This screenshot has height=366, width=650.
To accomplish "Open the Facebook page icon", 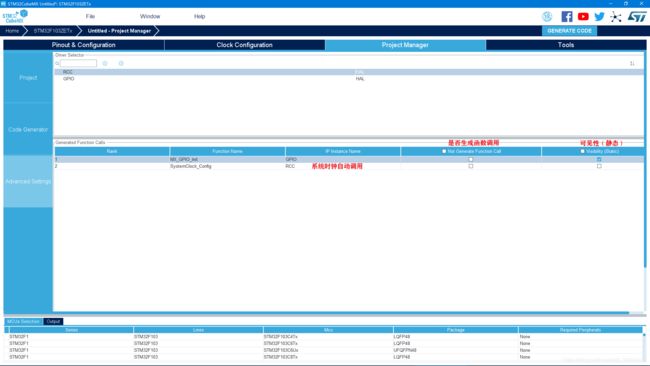I will click(x=567, y=17).
